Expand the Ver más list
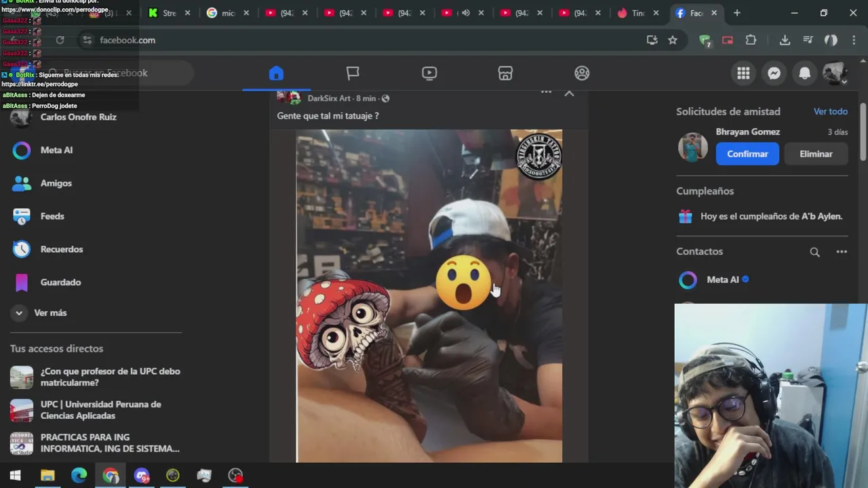Image resolution: width=868 pixels, height=488 pixels. pyautogui.click(x=50, y=313)
